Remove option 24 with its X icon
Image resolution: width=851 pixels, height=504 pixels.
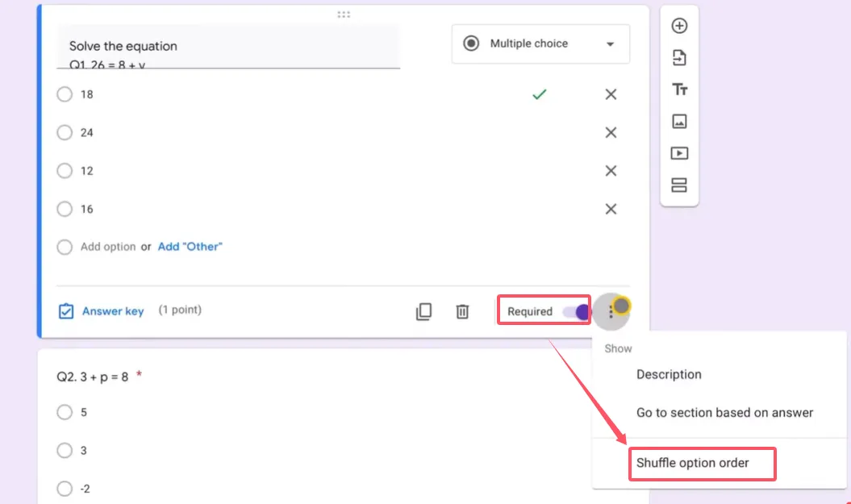[x=611, y=132]
